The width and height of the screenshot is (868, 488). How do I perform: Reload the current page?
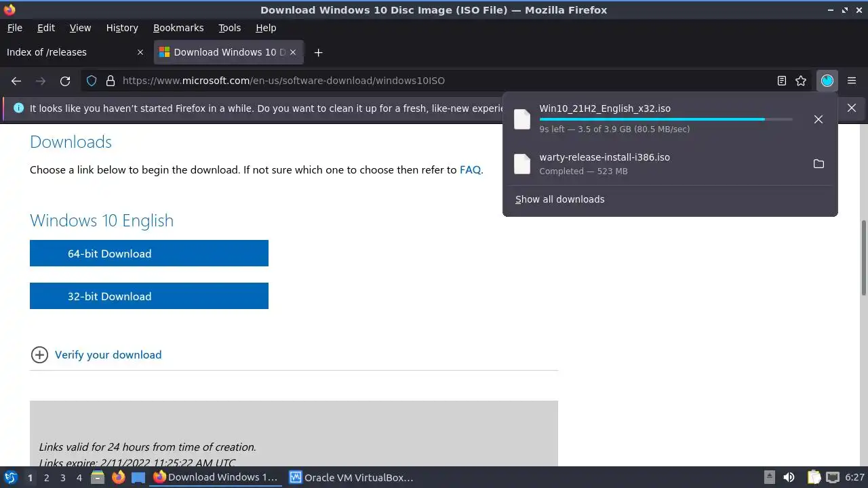[65, 81]
